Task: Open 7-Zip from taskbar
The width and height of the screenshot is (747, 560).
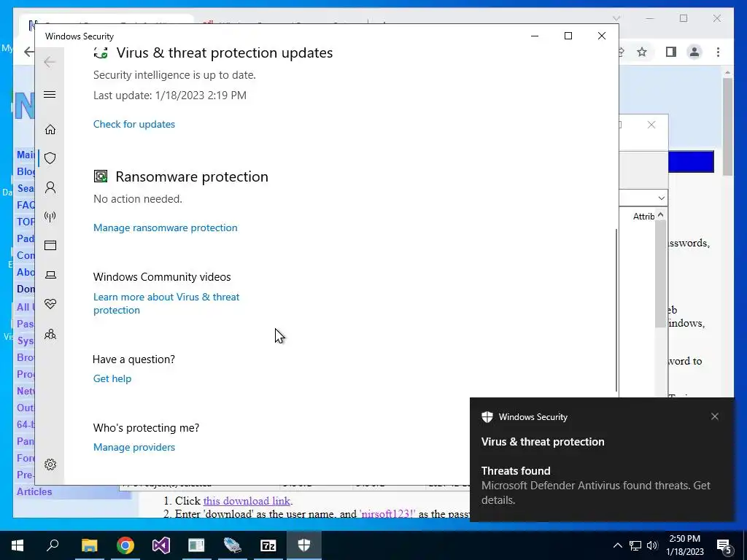Action: [268, 545]
